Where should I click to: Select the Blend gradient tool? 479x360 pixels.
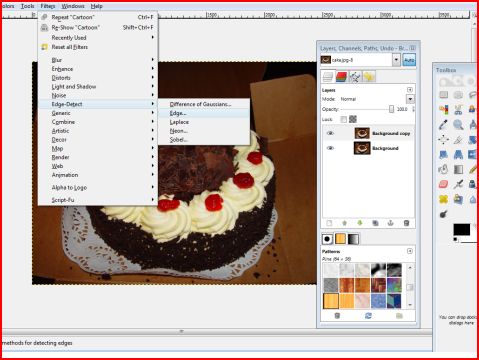click(458, 169)
